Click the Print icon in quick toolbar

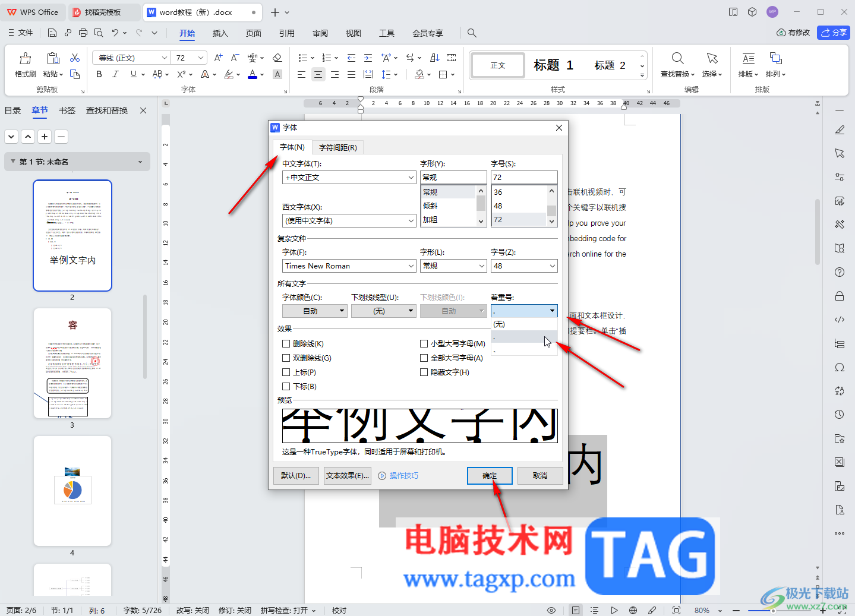pos(83,33)
